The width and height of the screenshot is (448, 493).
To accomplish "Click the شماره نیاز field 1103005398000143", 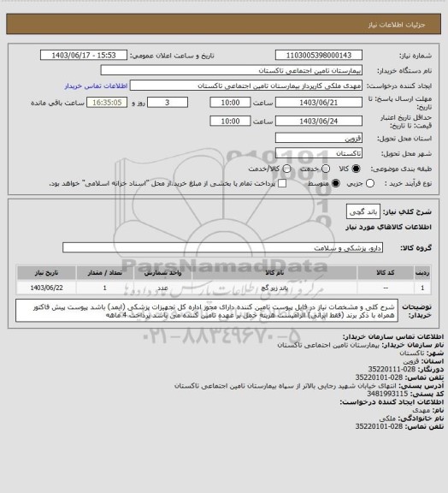I will click(319, 55).
